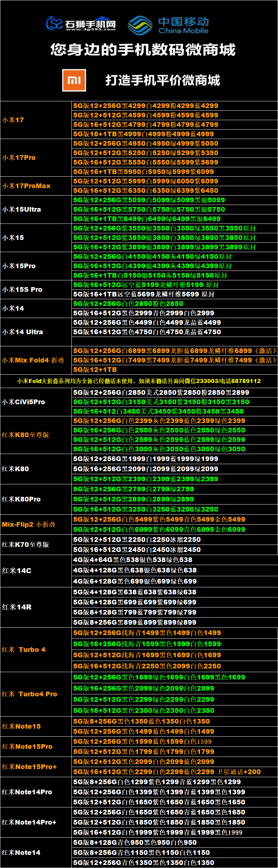Image resolution: width=278 pixels, height=868 pixels.
Task: Select the 红米 Turbo4 Pro model cell
Action: pos(30,694)
